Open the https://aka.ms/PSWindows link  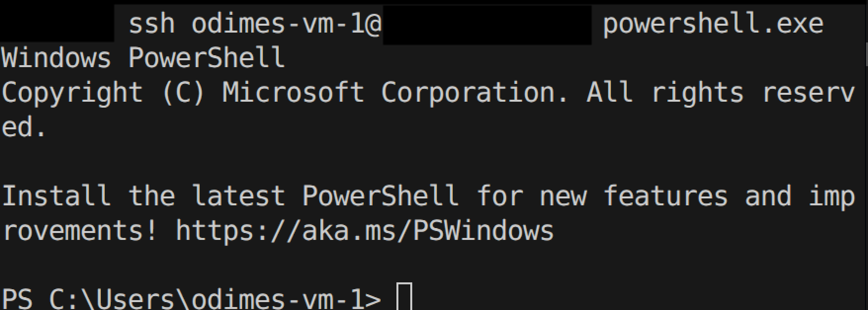click(x=364, y=231)
